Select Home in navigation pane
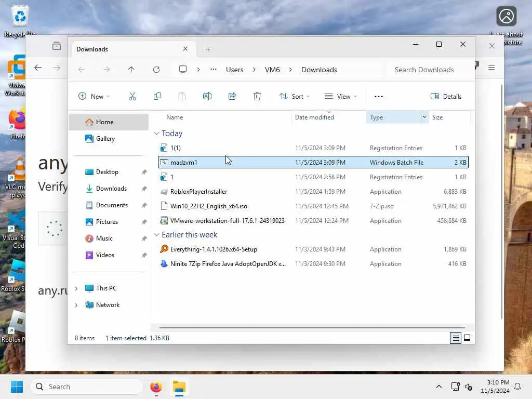Viewport: 532px width, 399px height. (x=109, y=122)
